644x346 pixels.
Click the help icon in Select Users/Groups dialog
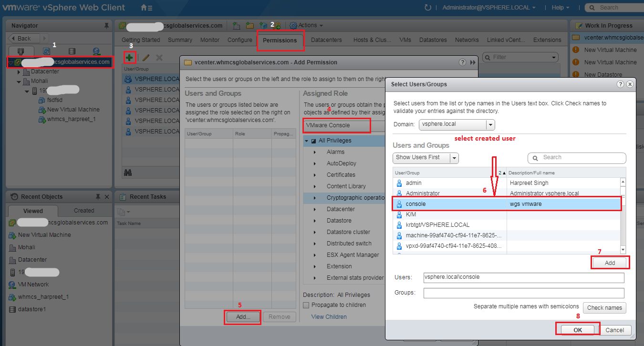[x=620, y=84]
